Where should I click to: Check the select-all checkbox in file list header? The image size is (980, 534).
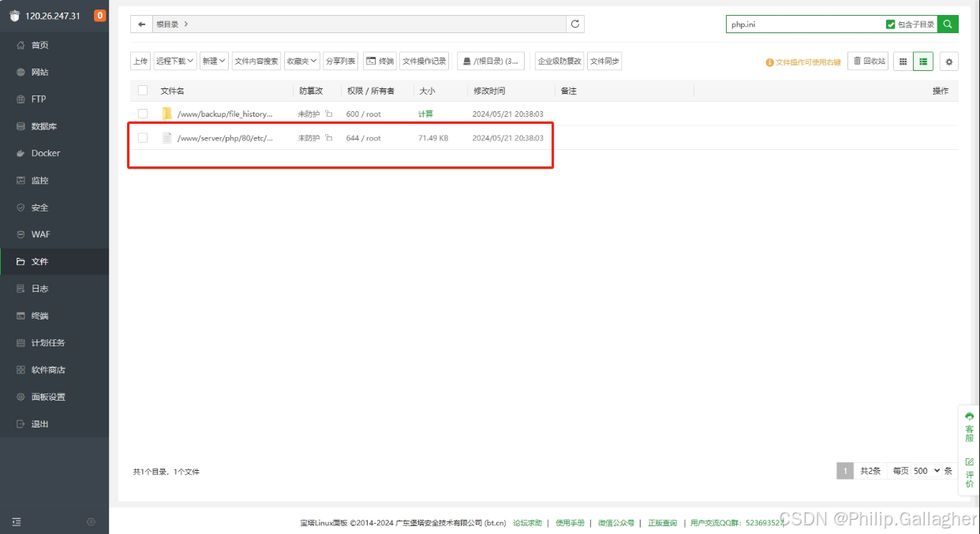coord(142,90)
